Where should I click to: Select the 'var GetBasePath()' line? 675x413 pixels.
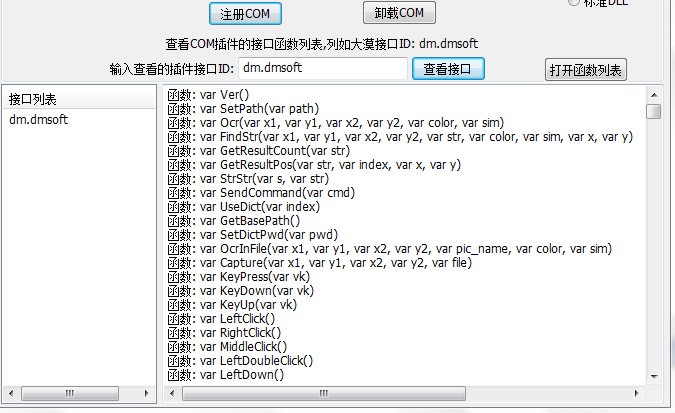(234, 220)
